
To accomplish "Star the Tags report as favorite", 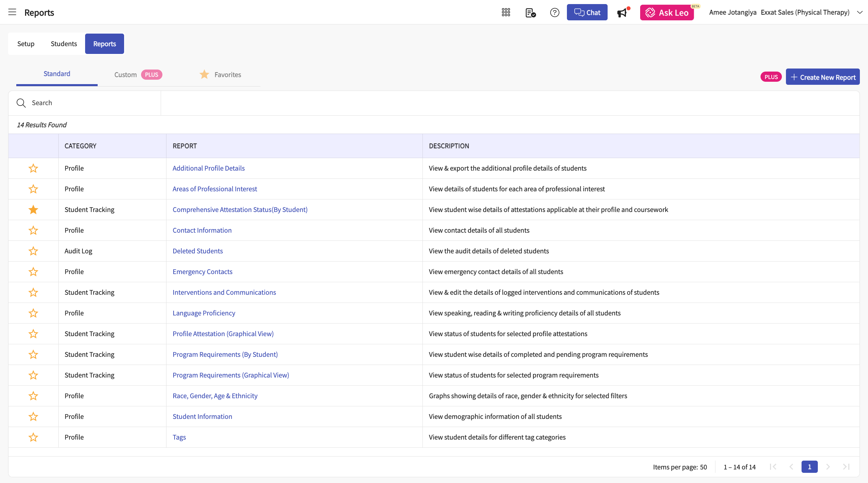I will (33, 437).
